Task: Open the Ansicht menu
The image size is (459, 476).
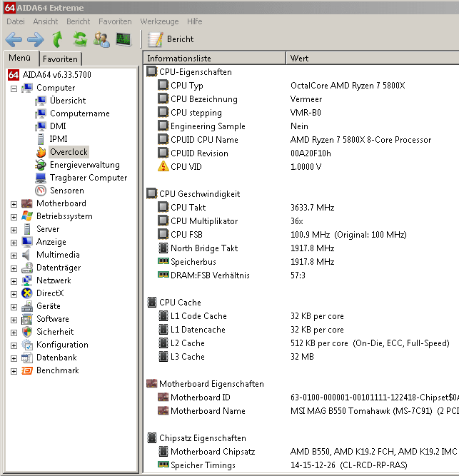Action: 46,21
